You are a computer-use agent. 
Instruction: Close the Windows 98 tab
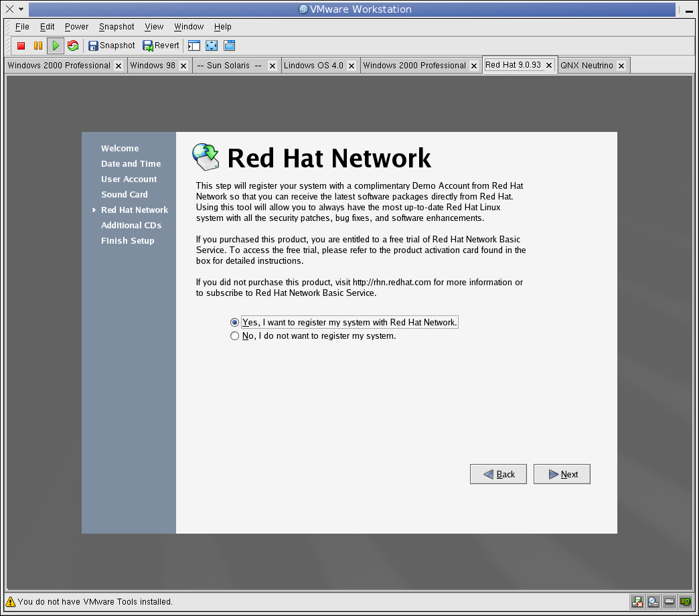[x=183, y=66]
